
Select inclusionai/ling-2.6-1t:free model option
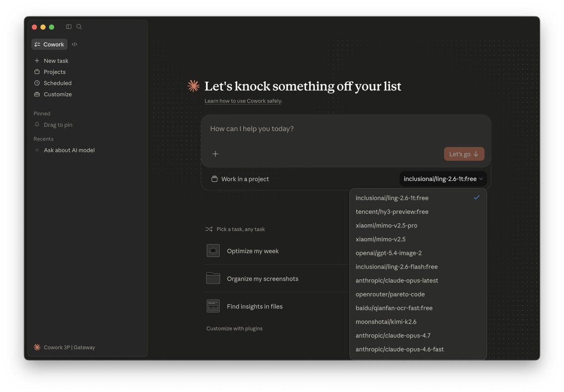(418, 198)
